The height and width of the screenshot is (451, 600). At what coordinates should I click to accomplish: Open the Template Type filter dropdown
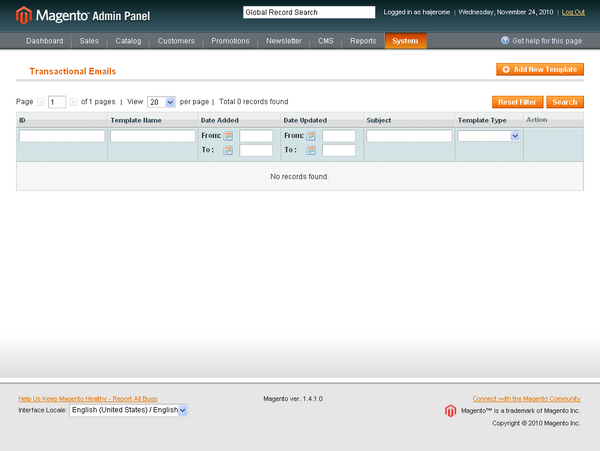coord(488,136)
